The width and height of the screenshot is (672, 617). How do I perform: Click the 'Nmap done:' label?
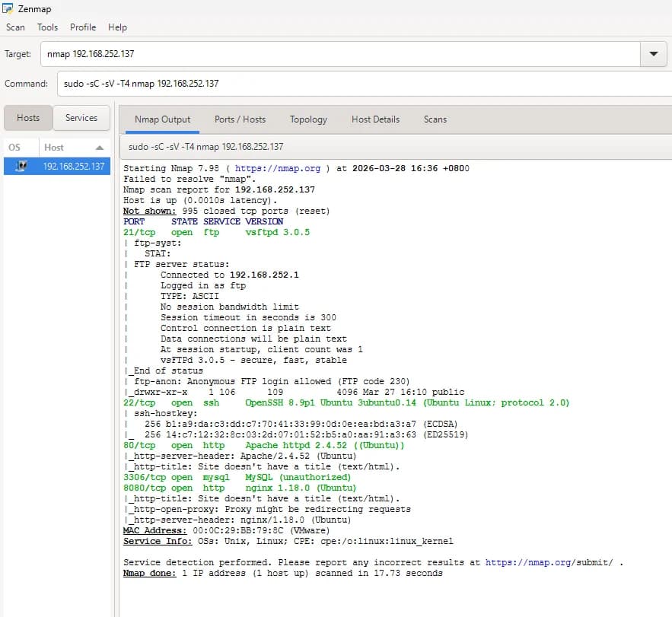pyautogui.click(x=150, y=574)
